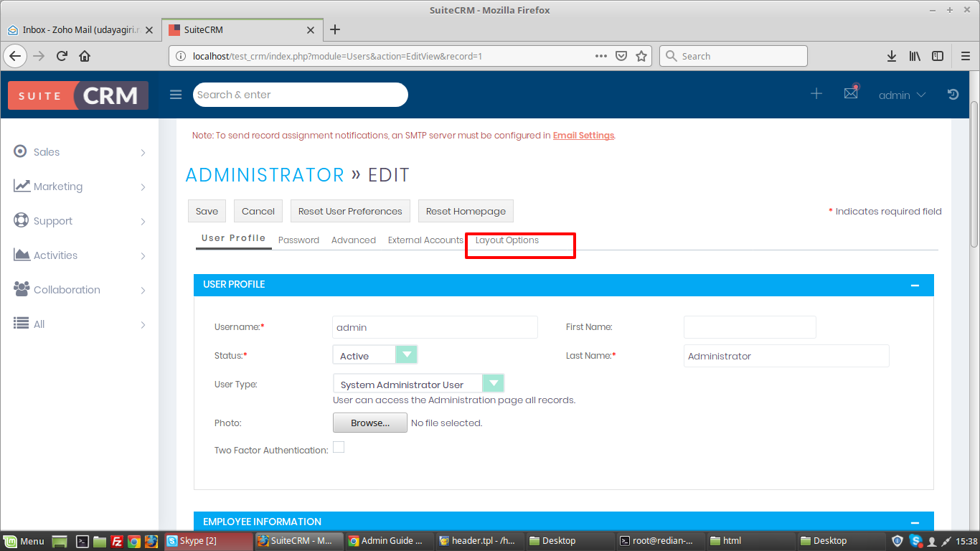Image resolution: width=980 pixels, height=551 pixels.
Task: Expand admin user menu
Action: [x=902, y=95]
